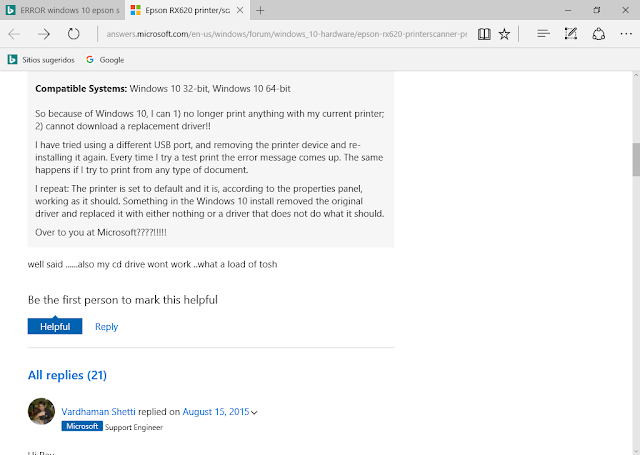640x455 pixels.
Task: Refresh the current page
Action: click(73, 33)
